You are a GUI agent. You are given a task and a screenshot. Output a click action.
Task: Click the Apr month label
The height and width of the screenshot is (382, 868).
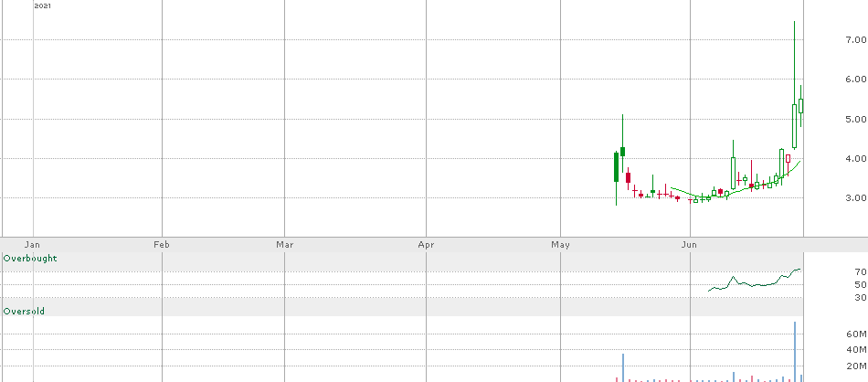click(426, 245)
